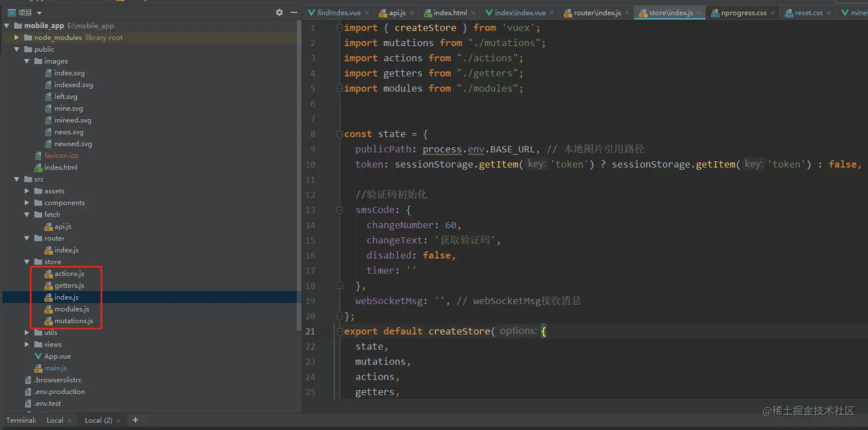This screenshot has width=868, height=430.
Task: Switch to the index.html editor tab
Action: [x=450, y=13]
